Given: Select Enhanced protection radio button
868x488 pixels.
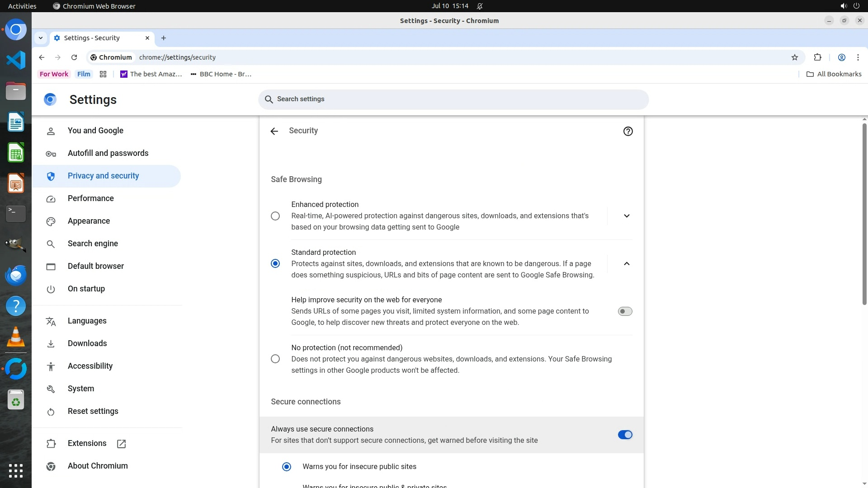Looking at the screenshot, I should point(275,216).
